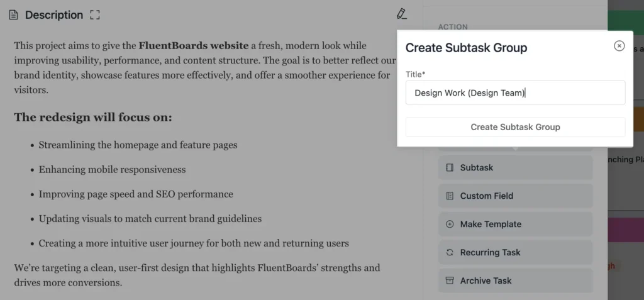Click the Description heading

(54, 15)
